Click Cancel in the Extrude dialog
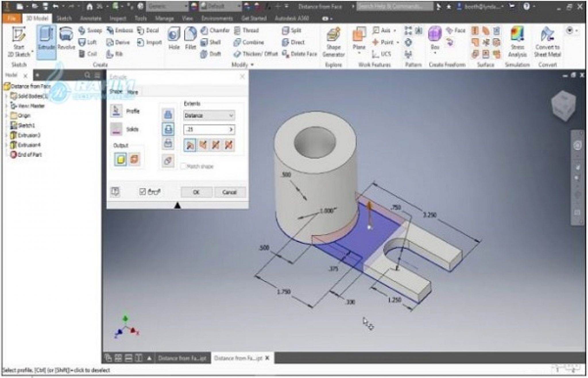588x378 pixels. [x=229, y=192]
